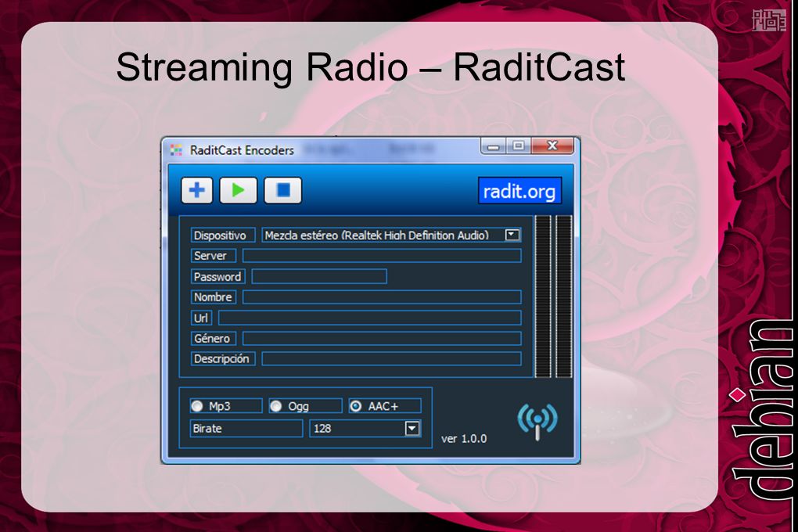Click into the Nombre input field
The width and height of the screenshot is (798, 532).
(x=382, y=297)
